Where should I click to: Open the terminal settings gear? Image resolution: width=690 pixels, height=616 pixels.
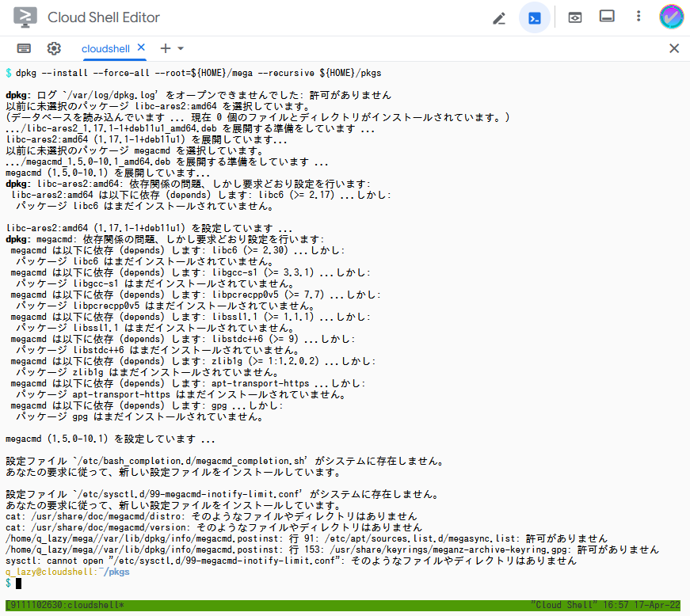(x=53, y=48)
